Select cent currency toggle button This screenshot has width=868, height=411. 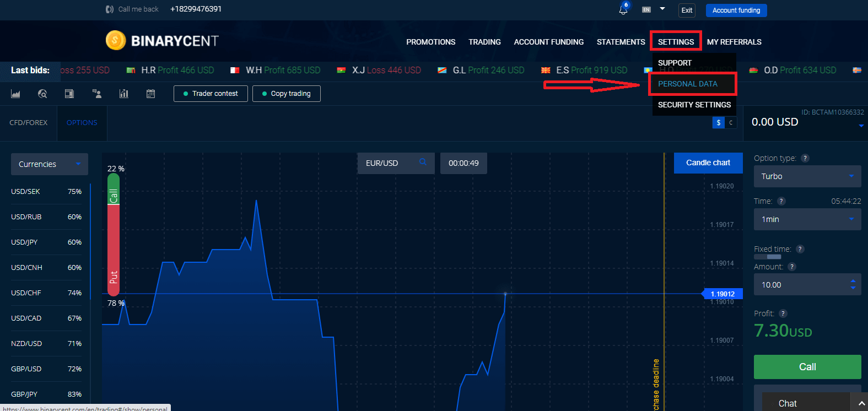coord(731,122)
